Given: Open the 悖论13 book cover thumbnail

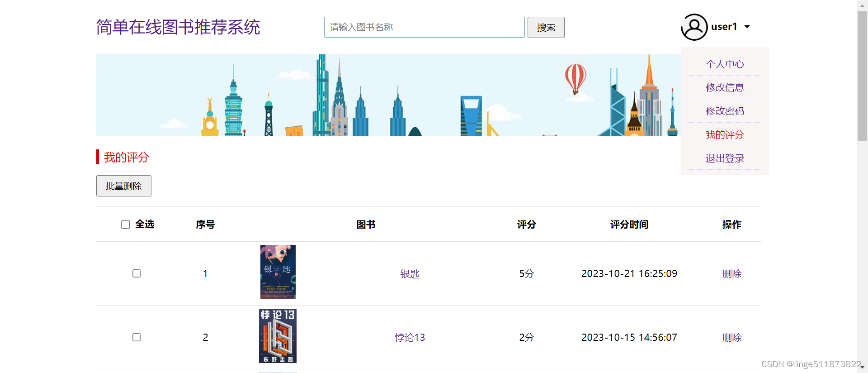Looking at the screenshot, I should click(278, 336).
